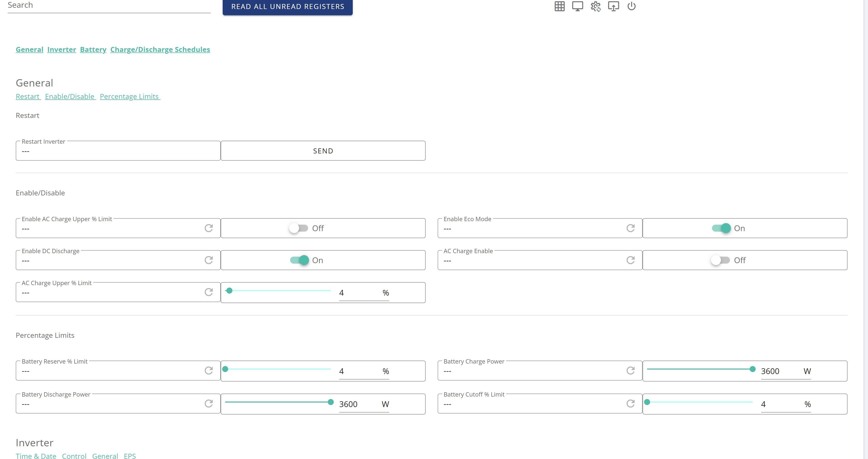
Task: Disable the Enable DC Discharge switch
Action: [299, 260]
